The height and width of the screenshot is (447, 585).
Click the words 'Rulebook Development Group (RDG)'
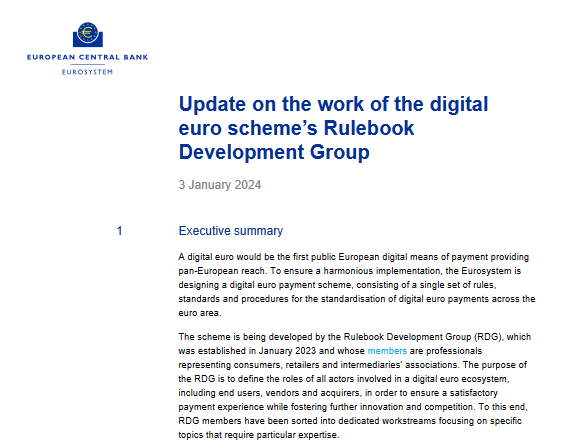(x=423, y=337)
